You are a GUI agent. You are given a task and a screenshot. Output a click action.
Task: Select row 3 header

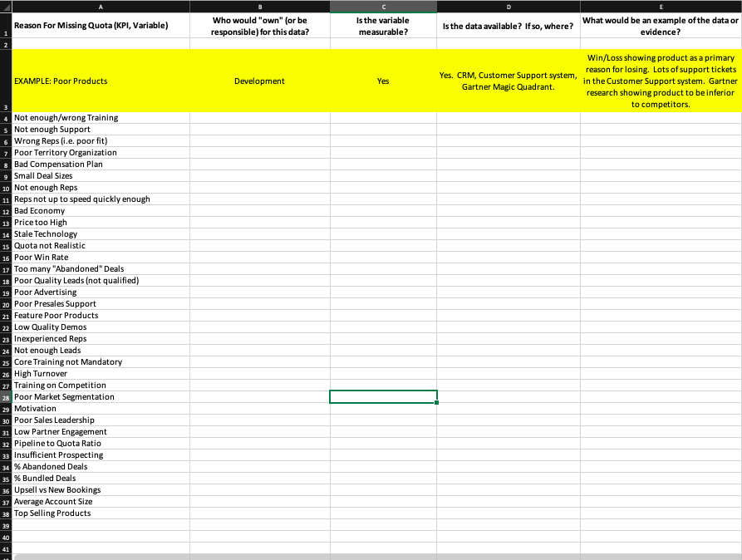[x=6, y=81]
